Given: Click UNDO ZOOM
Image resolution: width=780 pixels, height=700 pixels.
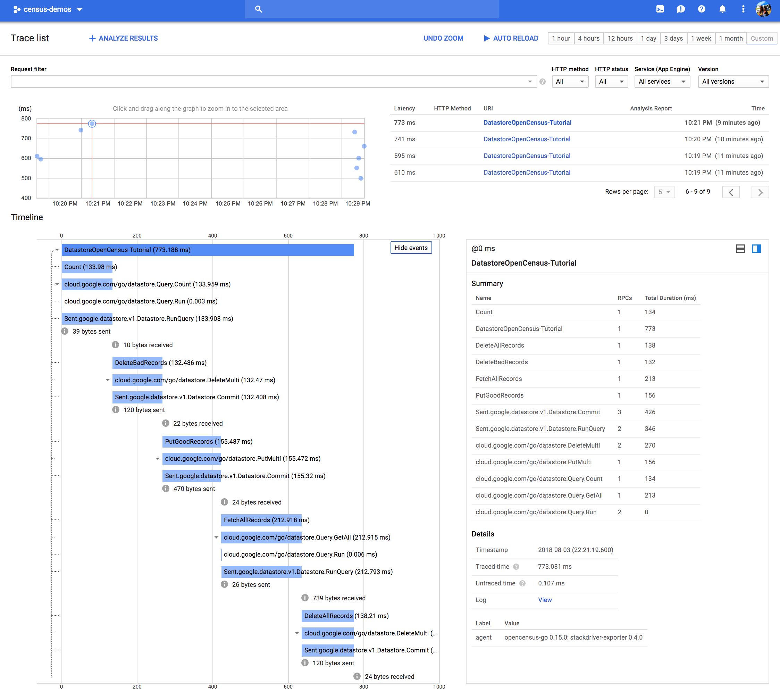Looking at the screenshot, I should pos(443,38).
